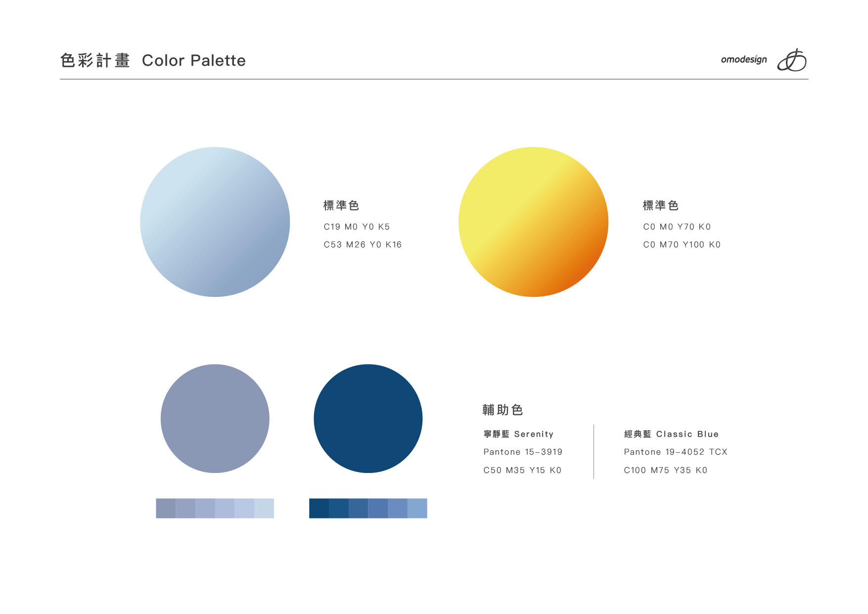Select the light blue gradient circle
This screenshot has height=614, width=868.
pyautogui.click(x=215, y=222)
